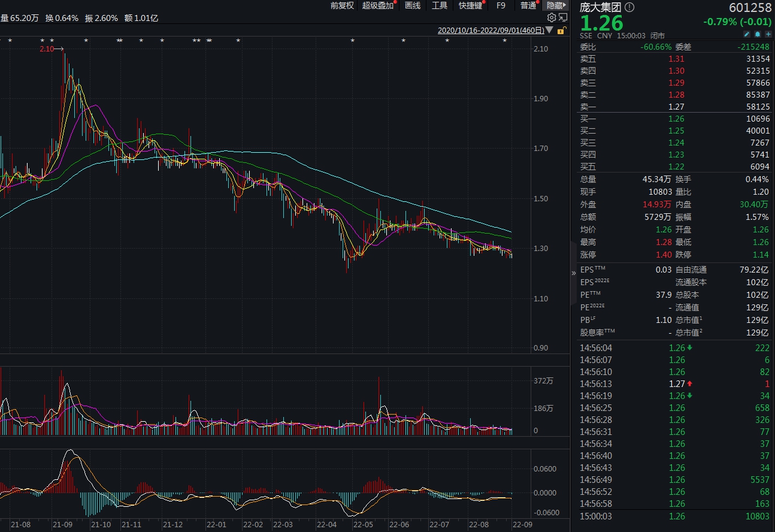Open the date range dropdown triangle

[550, 30]
